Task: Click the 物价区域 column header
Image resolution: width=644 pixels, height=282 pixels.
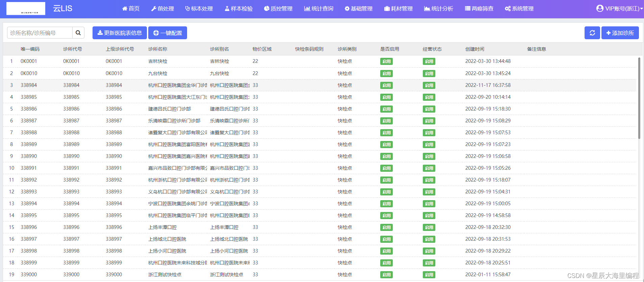Action: [x=262, y=49]
